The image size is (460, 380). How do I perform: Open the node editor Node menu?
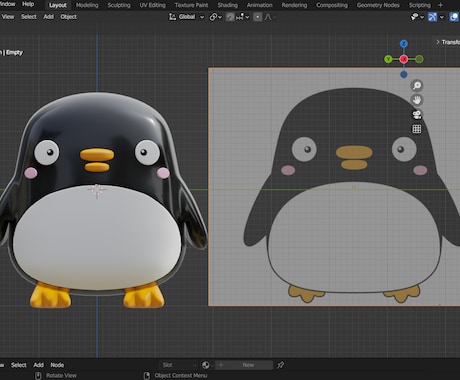pyautogui.click(x=57, y=365)
